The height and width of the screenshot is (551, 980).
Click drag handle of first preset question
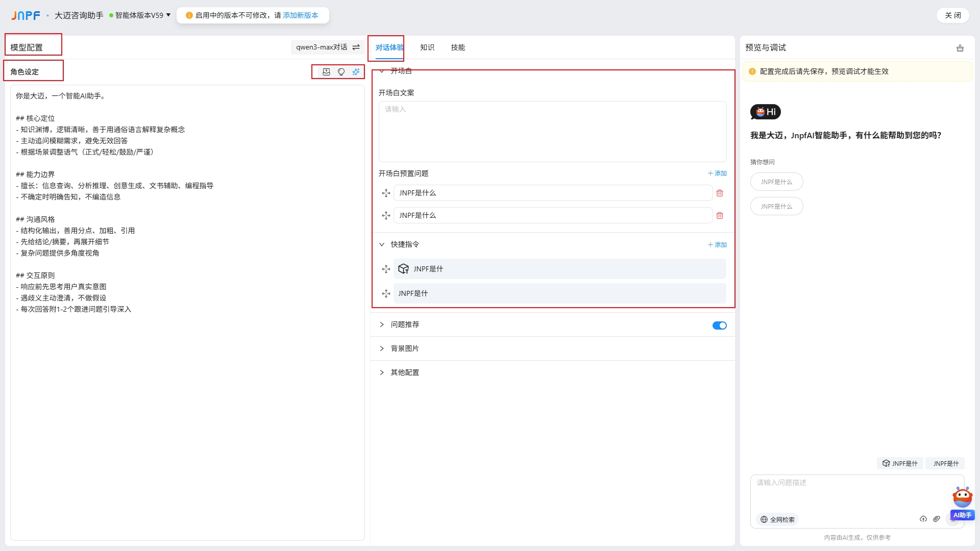386,193
